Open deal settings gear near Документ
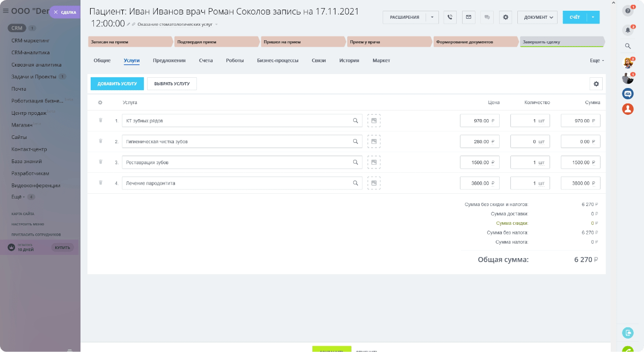This screenshot has height=352, width=644. point(505,17)
